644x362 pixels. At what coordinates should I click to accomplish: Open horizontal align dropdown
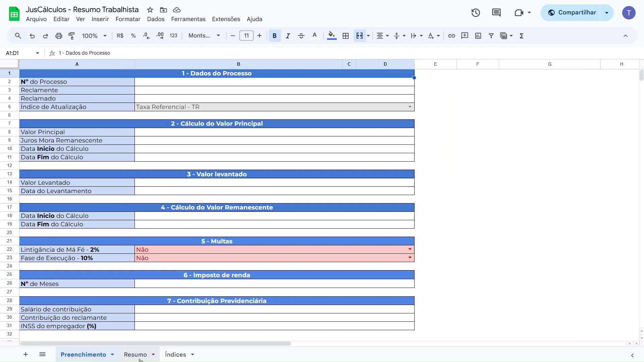(x=383, y=36)
